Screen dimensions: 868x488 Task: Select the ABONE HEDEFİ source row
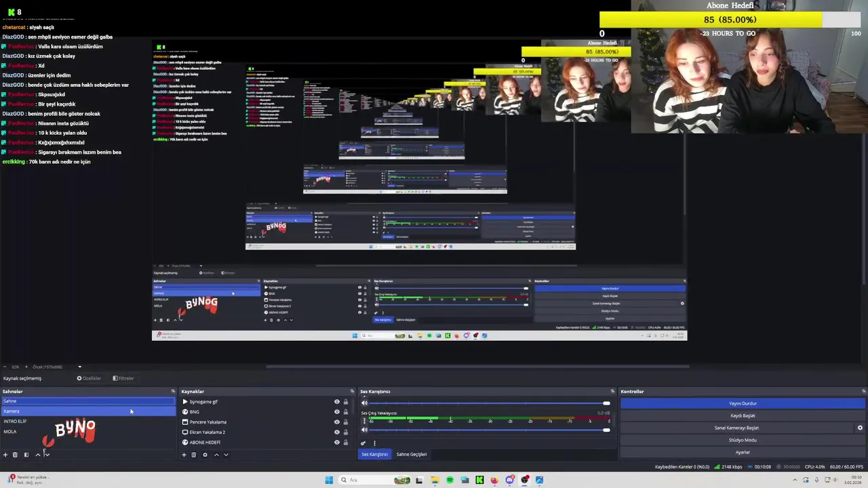pos(267,443)
